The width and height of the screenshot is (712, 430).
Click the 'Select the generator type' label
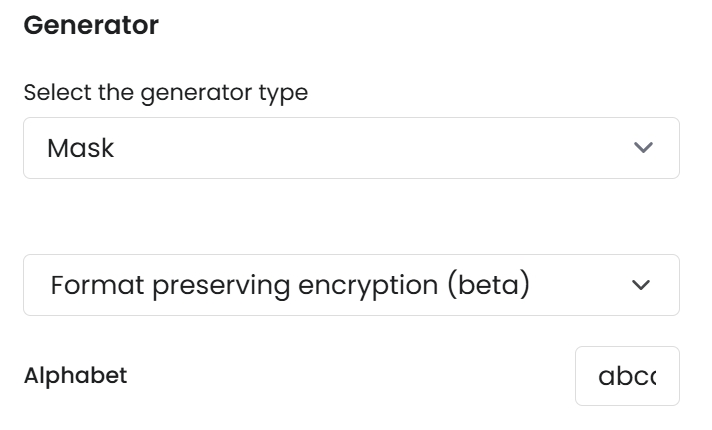(165, 93)
